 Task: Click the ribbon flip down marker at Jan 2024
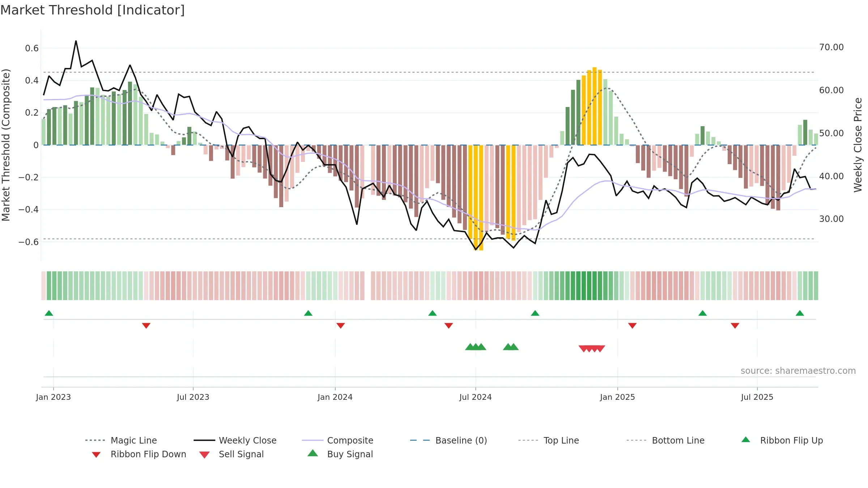(341, 326)
